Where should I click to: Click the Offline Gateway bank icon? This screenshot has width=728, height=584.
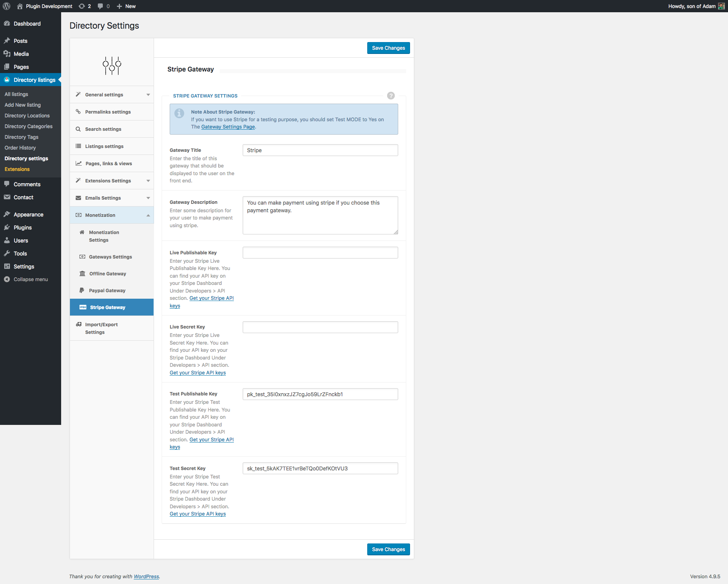pyautogui.click(x=82, y=273)
